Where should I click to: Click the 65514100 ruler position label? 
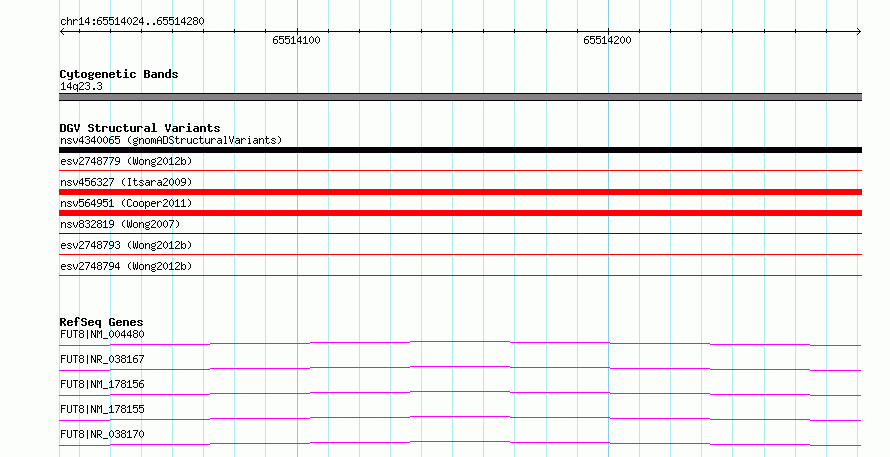tap(296, 40)
